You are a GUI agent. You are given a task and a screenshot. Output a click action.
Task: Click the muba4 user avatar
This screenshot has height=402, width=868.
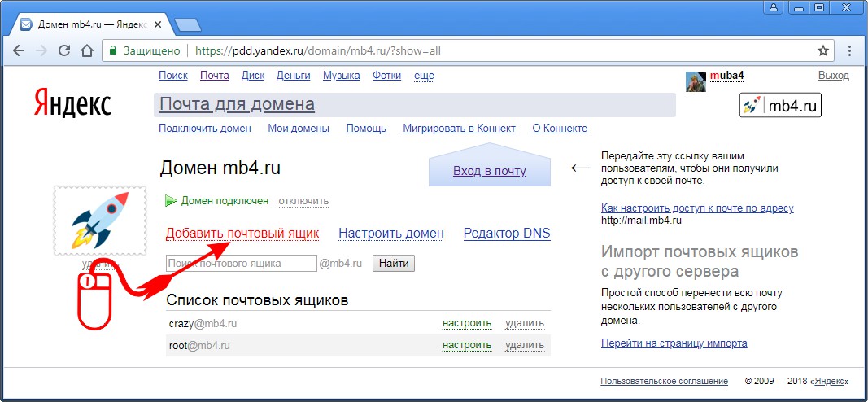(x=696, y=81)
